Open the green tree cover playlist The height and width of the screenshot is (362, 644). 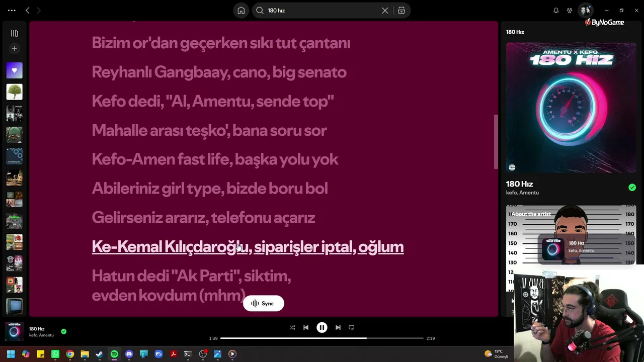pos(14,92)
